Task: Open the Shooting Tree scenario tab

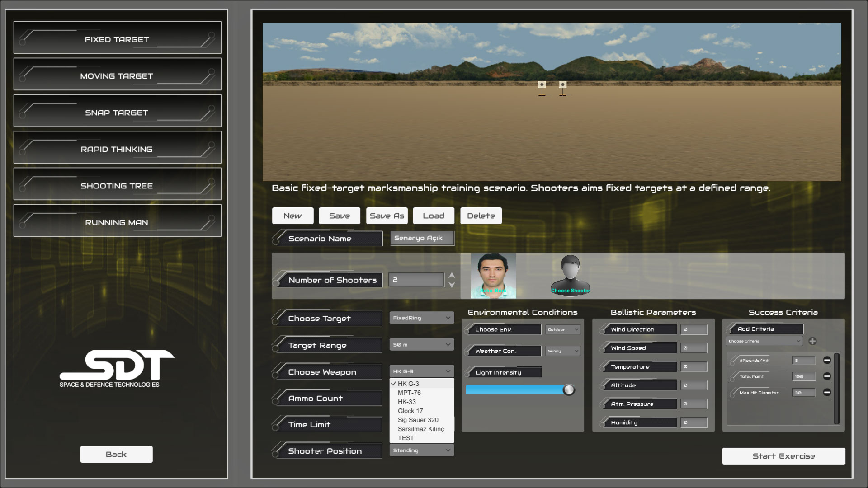Action: tap(117, 184)
